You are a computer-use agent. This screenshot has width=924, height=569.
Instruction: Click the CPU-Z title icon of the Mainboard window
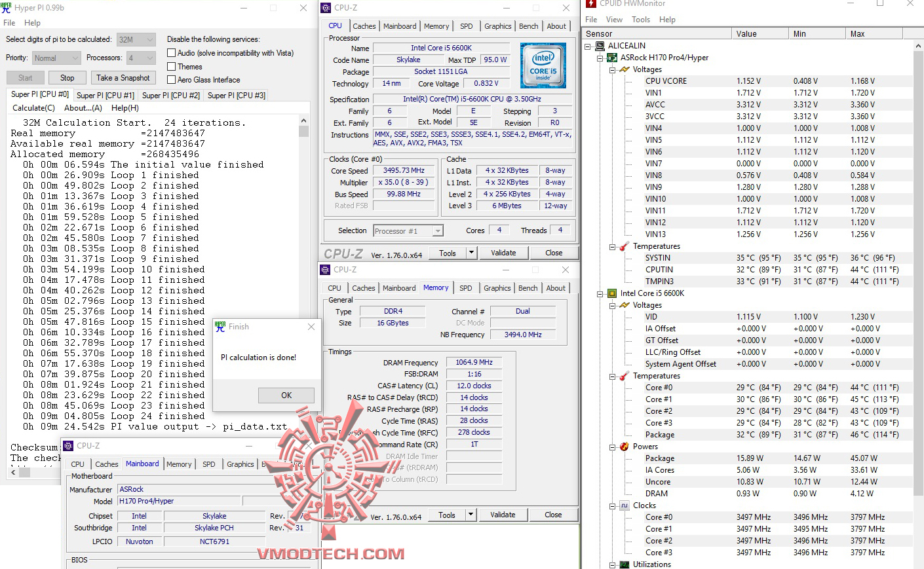[68, 446]
